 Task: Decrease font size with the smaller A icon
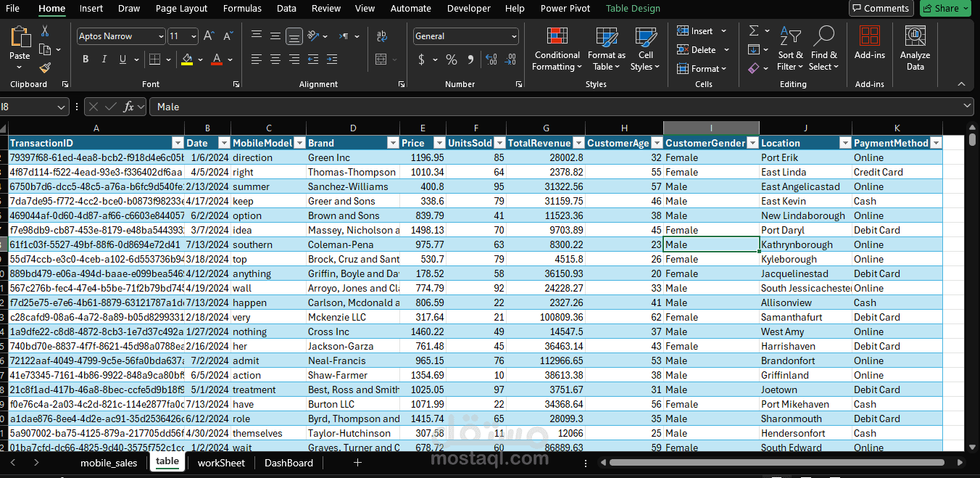tap(227, 36)
